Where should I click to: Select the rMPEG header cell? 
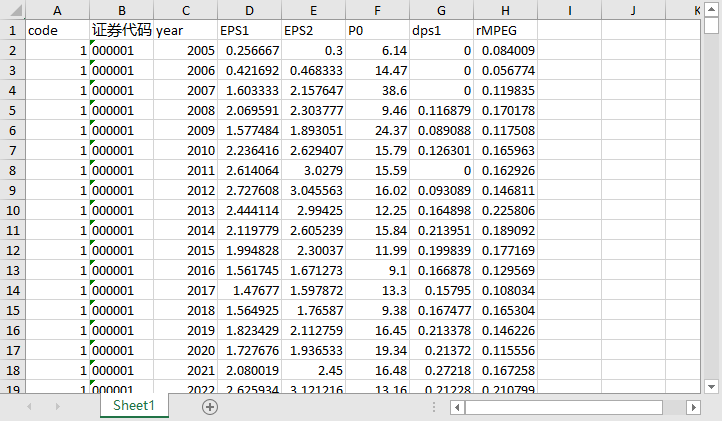(x=505, y=30)
